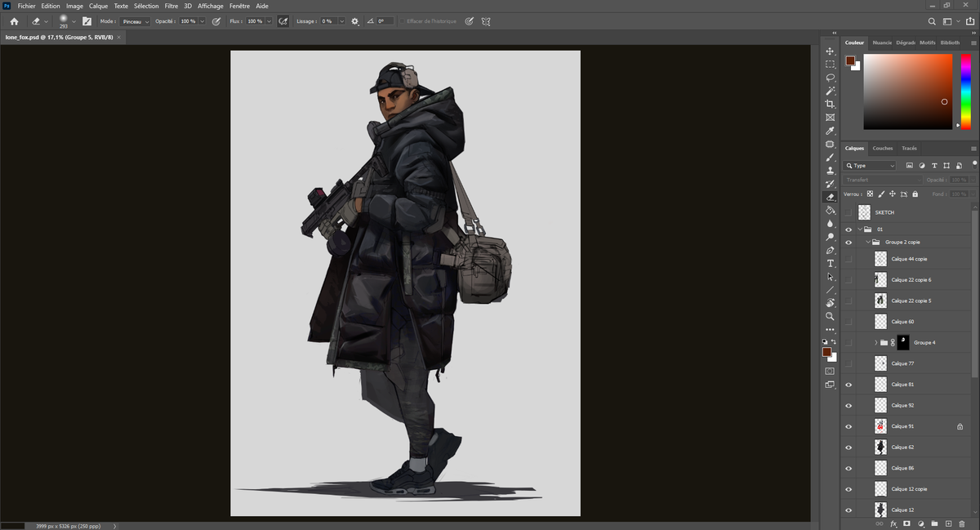Image resolution: width=980 pixels, height=530 pixels.
Task: Expand the Groupe 4 group
Action: [x=875, y=343]
